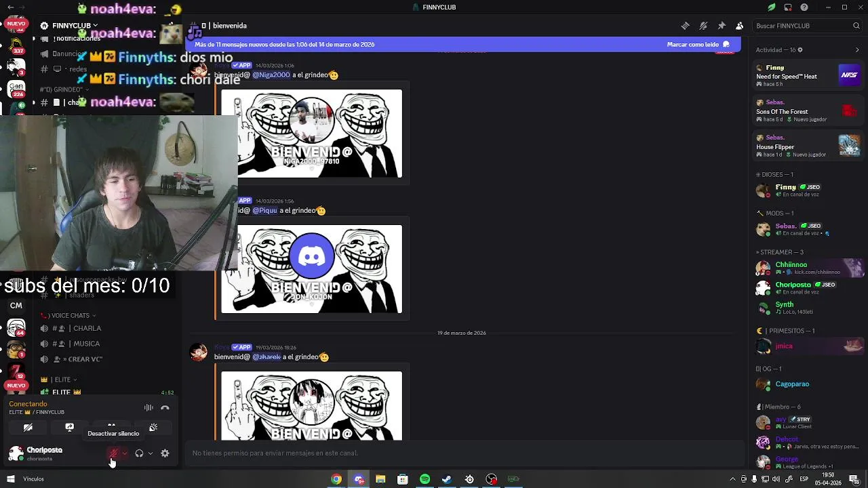Screen dimensions: 868x488
Task: Open Spotify from taskbar
Action: 425,479
